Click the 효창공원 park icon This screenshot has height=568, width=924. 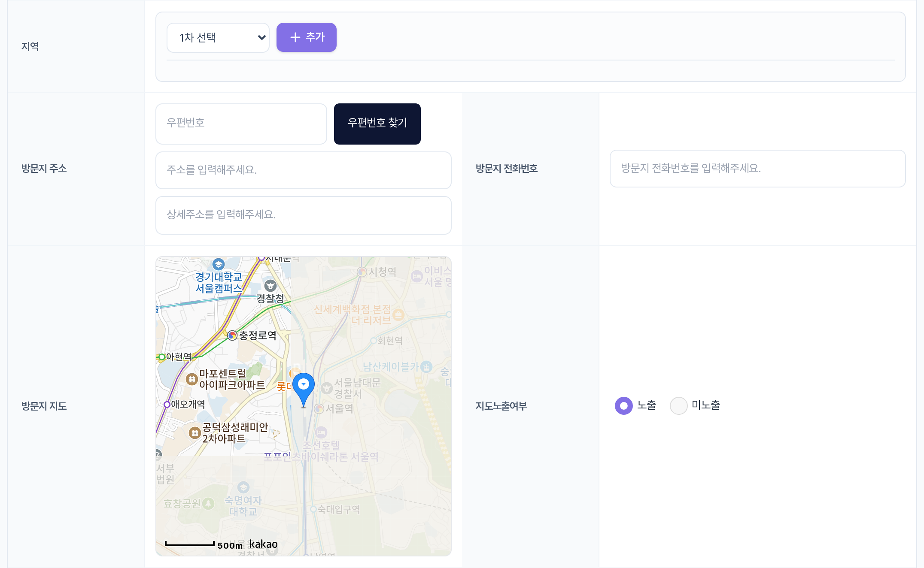click(x=208, y=503)
